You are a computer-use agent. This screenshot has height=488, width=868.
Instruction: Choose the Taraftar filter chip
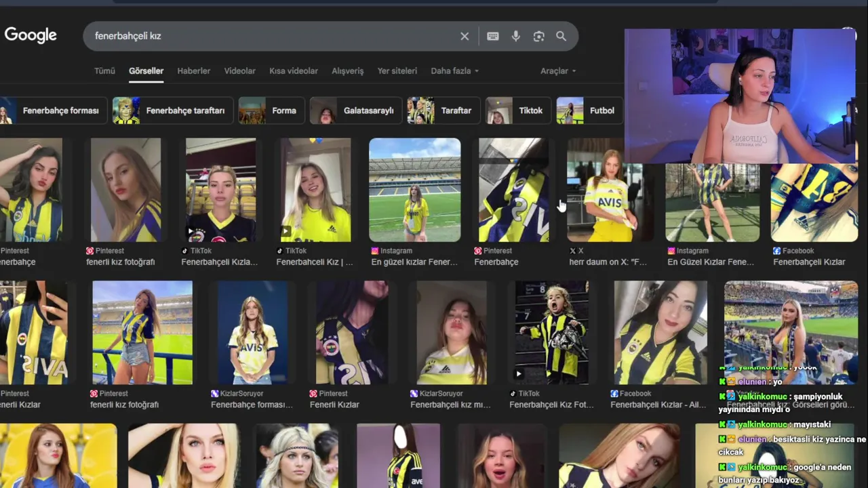pyautogui.click(x=443, y=110)
